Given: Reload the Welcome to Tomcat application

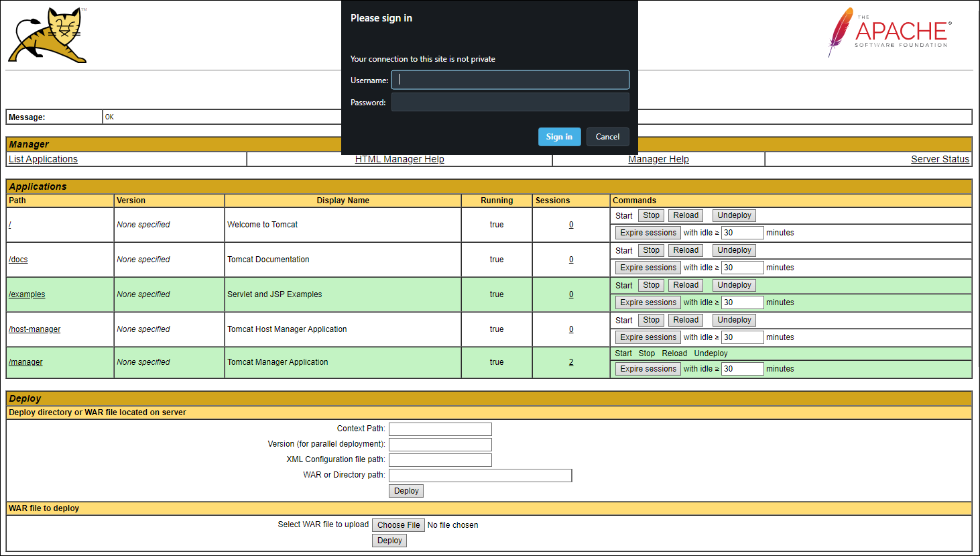Looking at the screenshot, I should coord(686,215).
